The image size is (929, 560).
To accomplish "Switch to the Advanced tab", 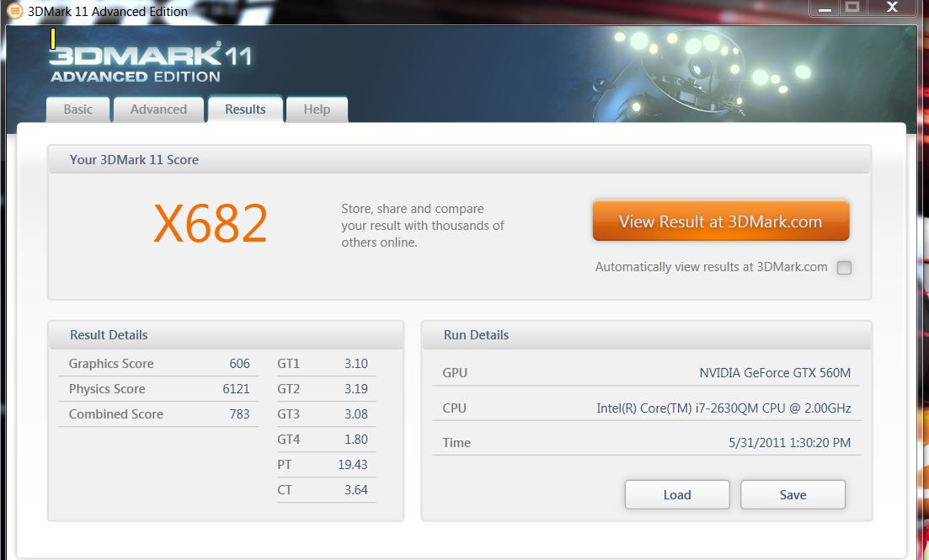I will point(158,109).
